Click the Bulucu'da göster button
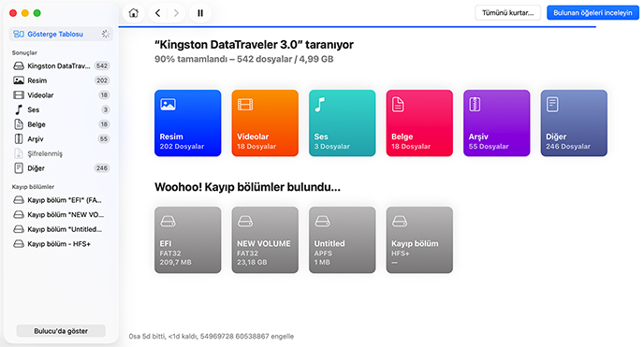 point(61,331)
